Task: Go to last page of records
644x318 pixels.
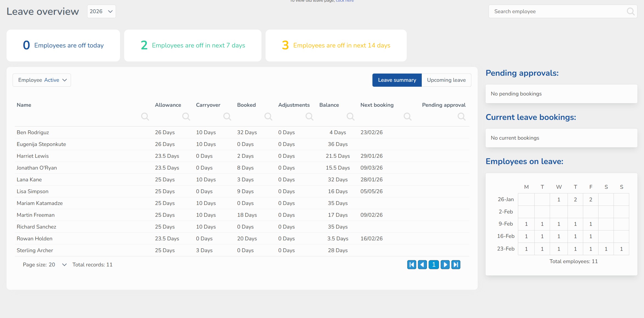Action: click(x=456, y=265)
